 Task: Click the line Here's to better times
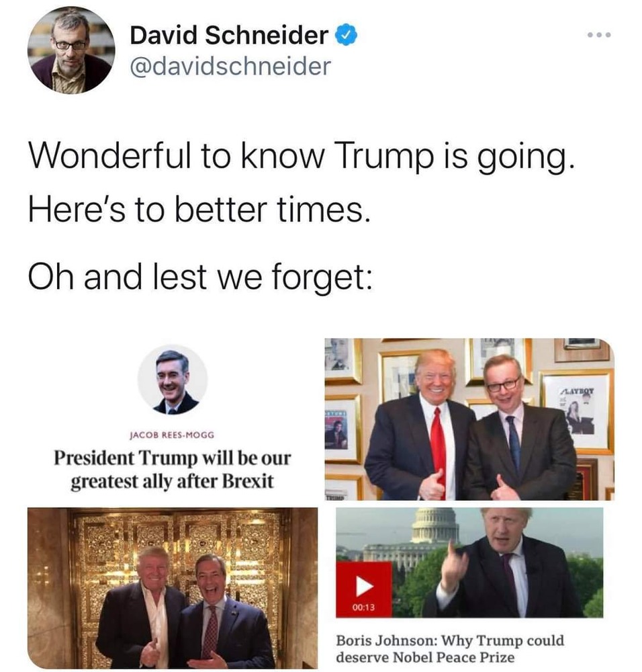199,210
